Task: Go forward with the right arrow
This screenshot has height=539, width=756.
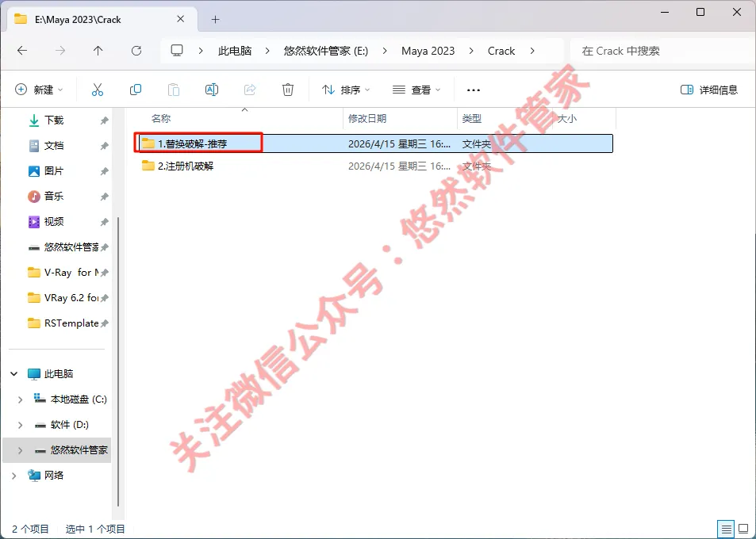Action: [x=60, y=51]
